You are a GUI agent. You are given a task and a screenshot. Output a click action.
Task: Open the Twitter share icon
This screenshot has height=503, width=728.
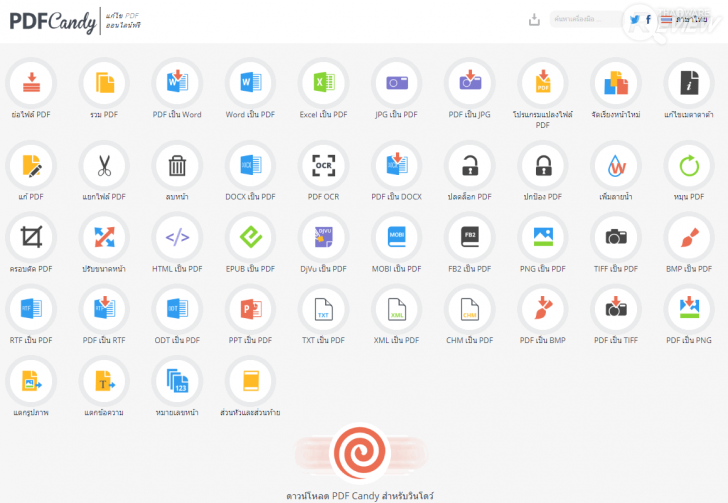635,20
